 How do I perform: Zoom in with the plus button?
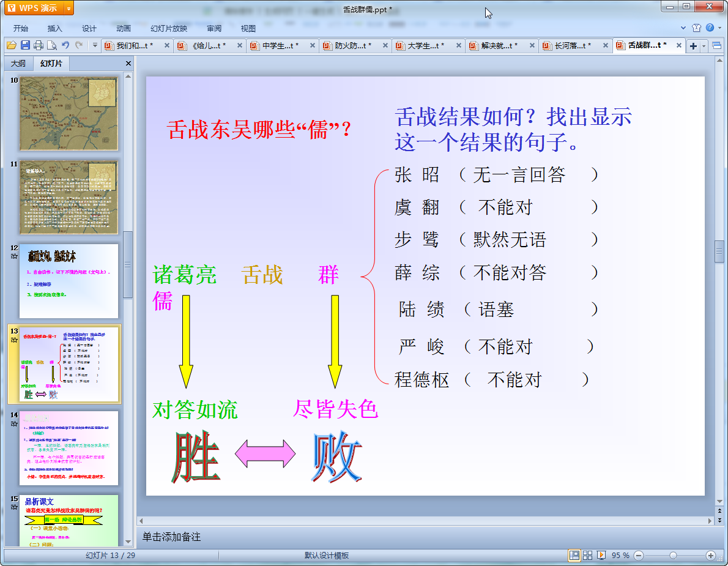coord(710,556)
